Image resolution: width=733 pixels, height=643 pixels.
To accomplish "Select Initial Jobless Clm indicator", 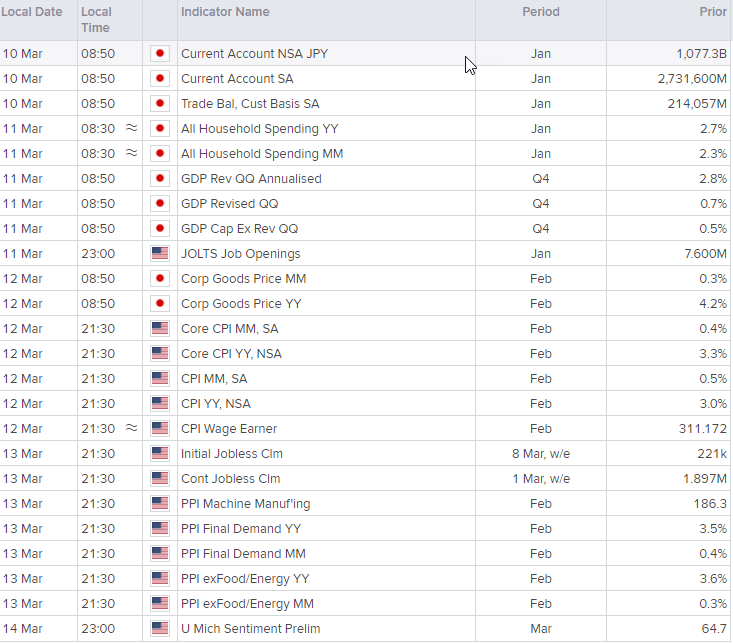I will tap(232, 454).
